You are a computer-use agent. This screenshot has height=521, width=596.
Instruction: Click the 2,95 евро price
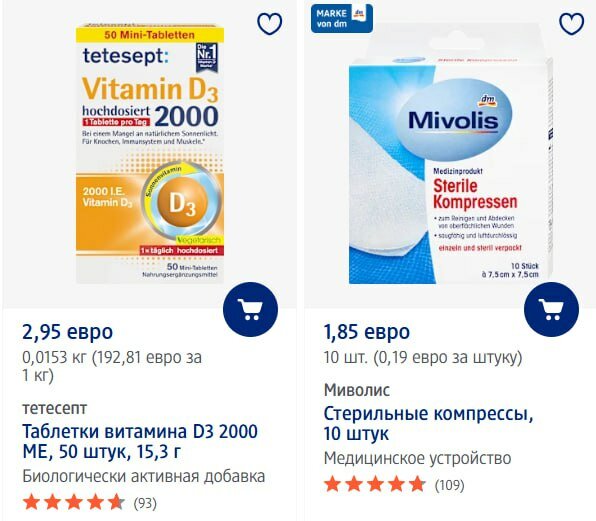67,332
